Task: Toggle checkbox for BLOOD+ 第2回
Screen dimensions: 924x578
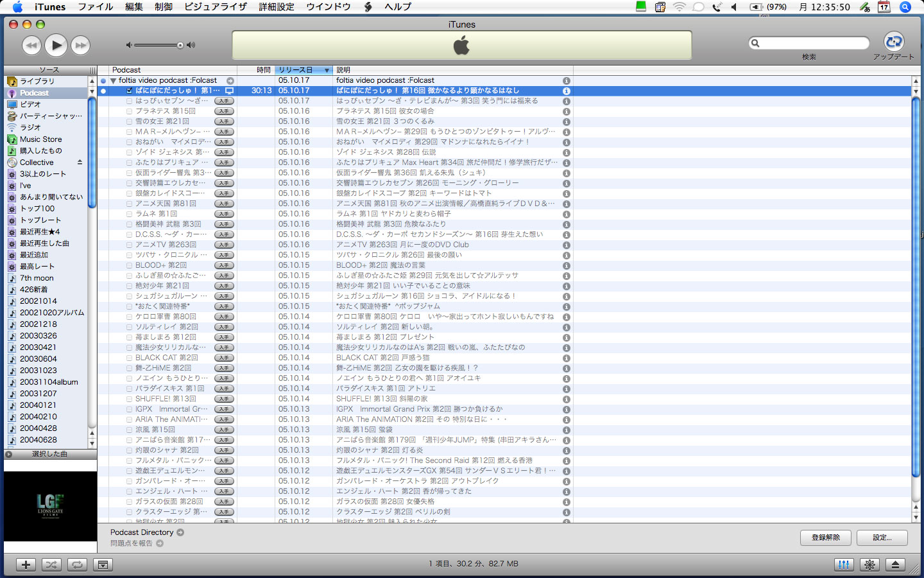Action: (130, 266)
